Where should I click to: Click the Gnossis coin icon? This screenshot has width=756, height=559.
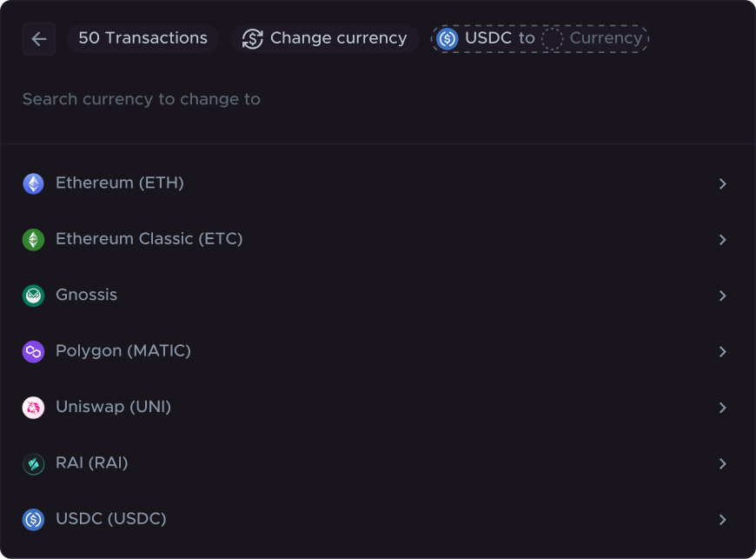tap(33, 296)
